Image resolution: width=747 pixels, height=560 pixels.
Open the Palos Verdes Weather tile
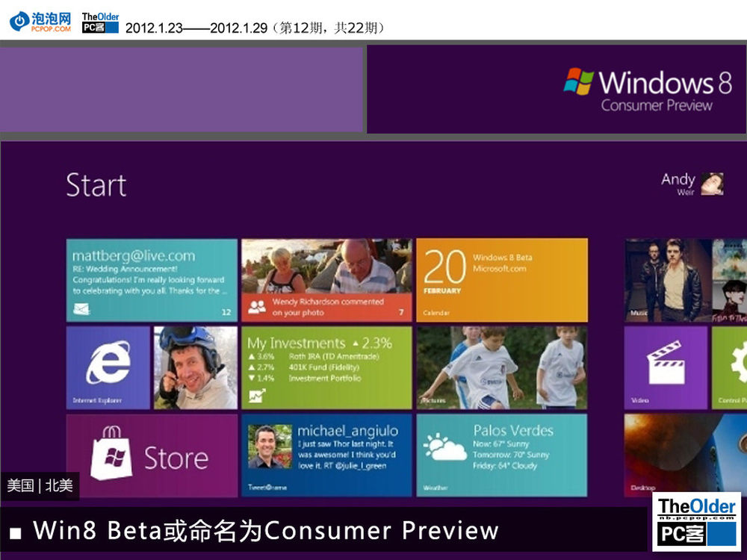coord(502,455)
